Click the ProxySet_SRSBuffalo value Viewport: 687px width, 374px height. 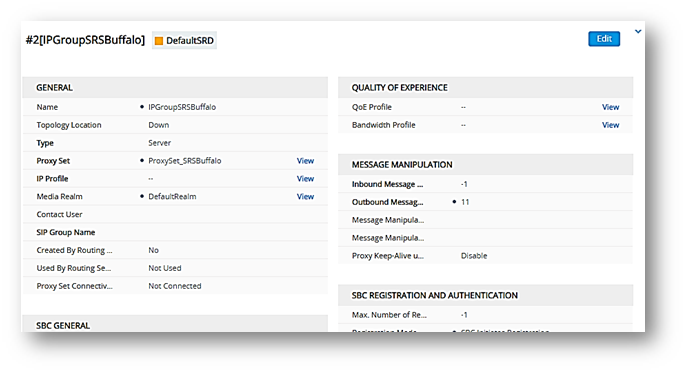coord(184,161)
